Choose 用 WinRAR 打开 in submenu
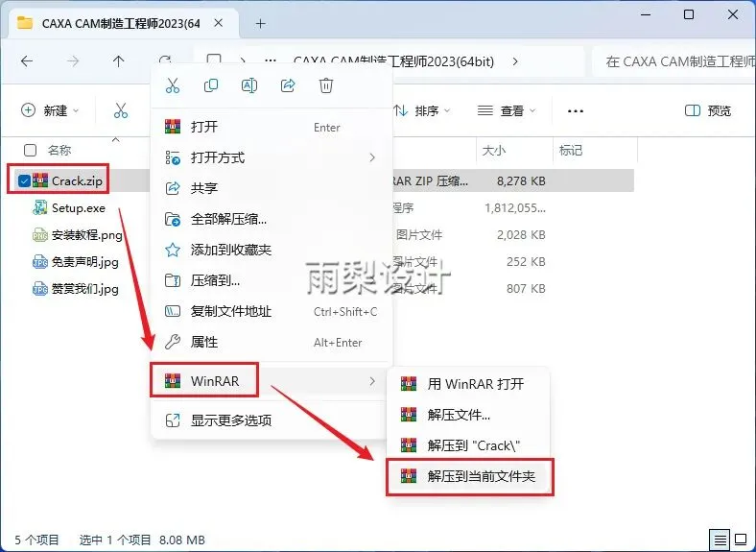 click(469, 384)
